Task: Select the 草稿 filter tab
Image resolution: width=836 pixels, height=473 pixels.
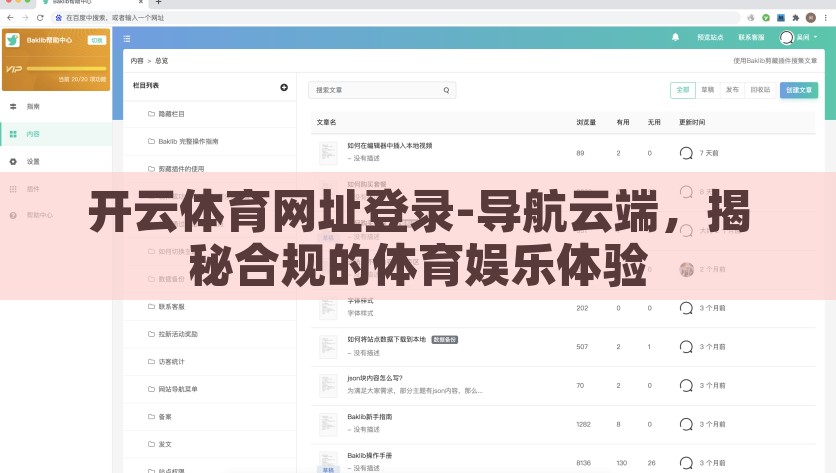Action: point(708,90)
